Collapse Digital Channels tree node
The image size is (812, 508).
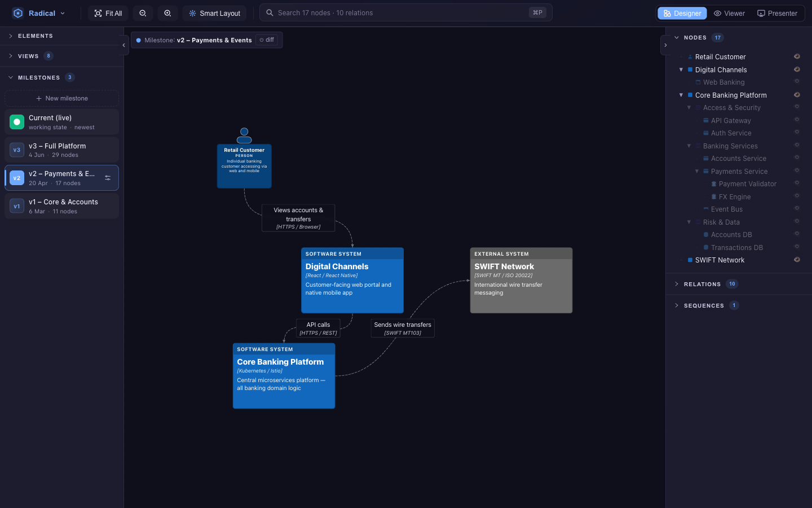[x=681, y=69]
